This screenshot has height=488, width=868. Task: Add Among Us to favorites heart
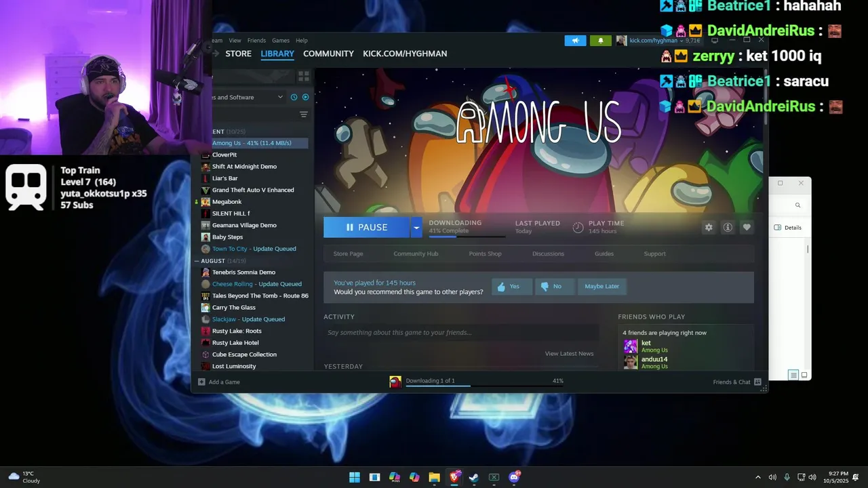point(747,227)
